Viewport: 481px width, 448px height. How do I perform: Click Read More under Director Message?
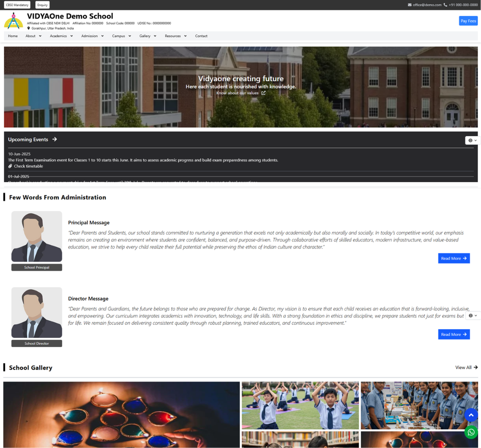(x=454, y=334)
